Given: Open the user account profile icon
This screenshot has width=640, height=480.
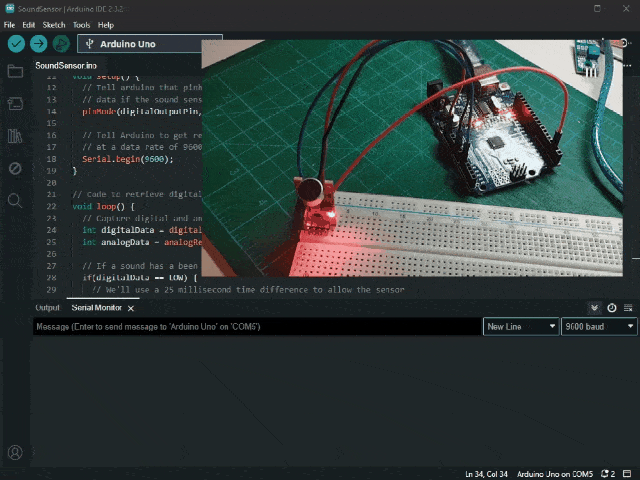Looking at the screenshot, I should pyautogui.click(x=15, y=452).
